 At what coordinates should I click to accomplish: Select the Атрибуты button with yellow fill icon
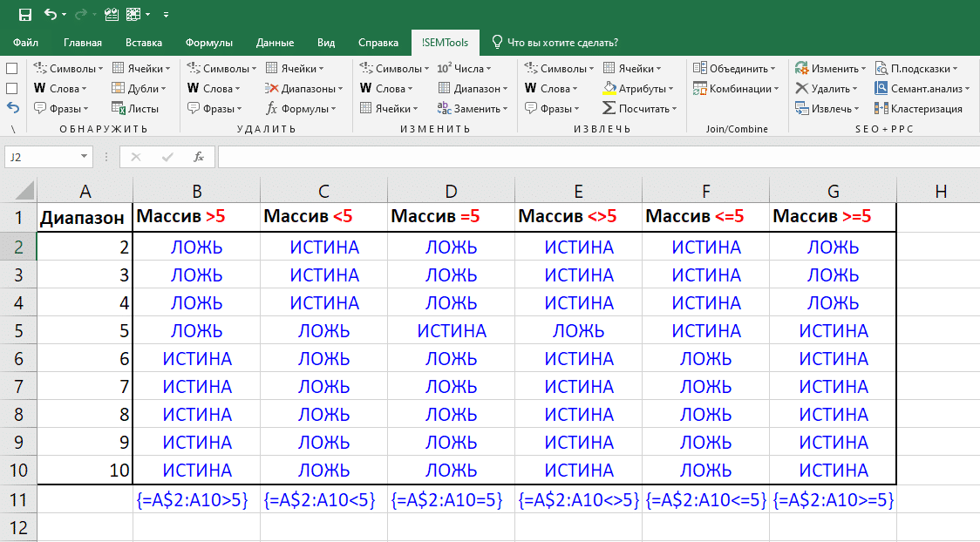click(x=610, y=88)
